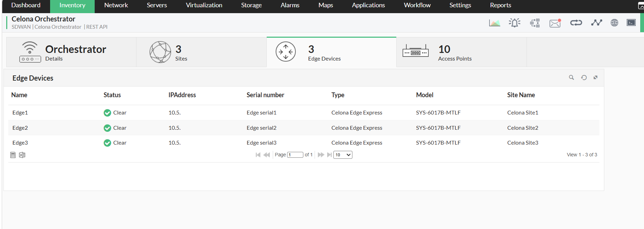Open the Maps menu
Screen dimensions: 644x229
point(326,5)
